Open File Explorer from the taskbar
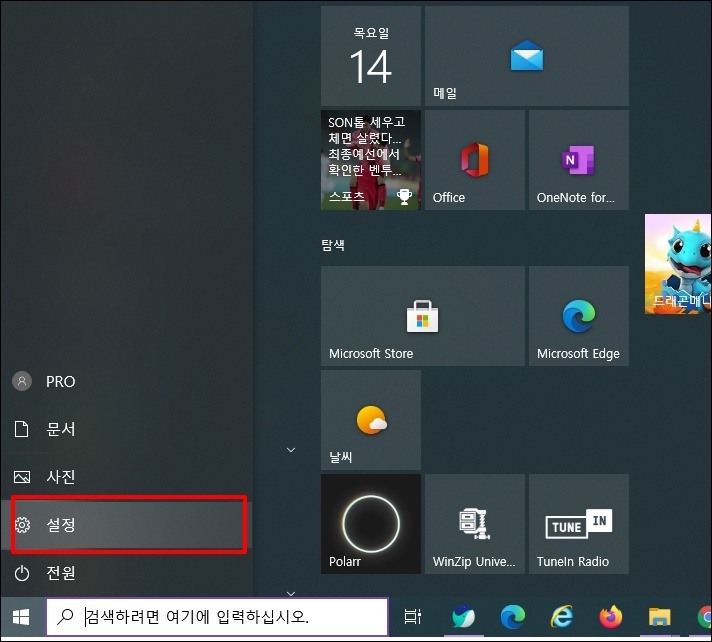Screen dimensions: 712x642 click(660, 617)
